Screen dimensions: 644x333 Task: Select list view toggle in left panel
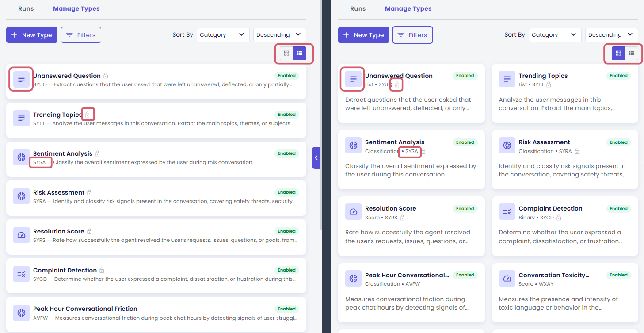pos(300,54)
